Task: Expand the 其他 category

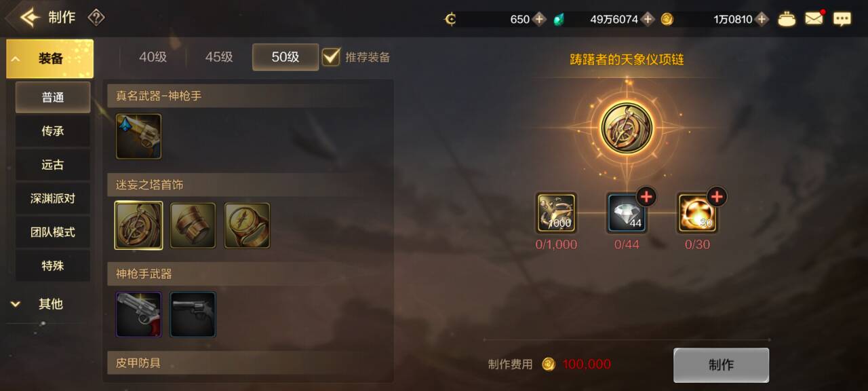Action: coord(50,304)
